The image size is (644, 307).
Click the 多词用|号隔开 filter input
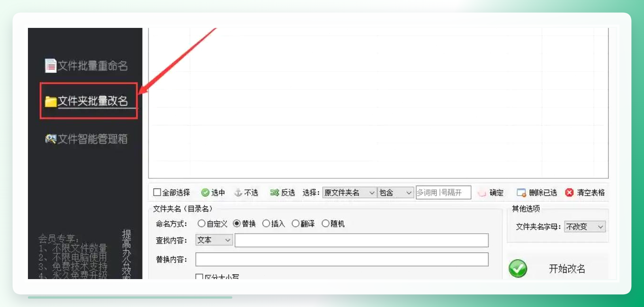click(x=444, y=193)
